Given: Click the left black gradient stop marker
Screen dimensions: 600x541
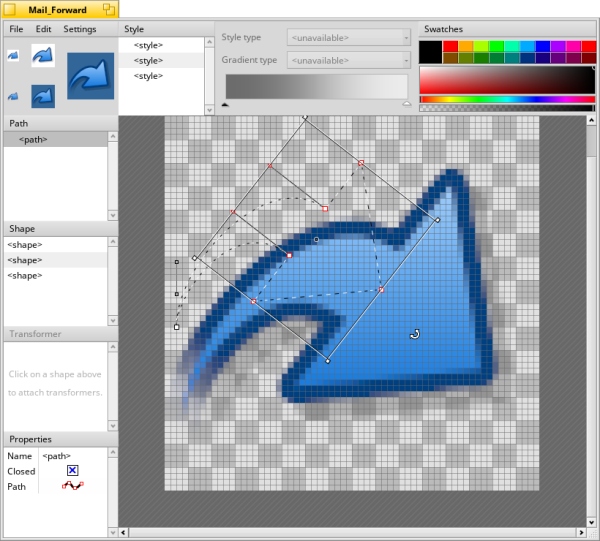Looking at the screenshot, I should coord(225,103).
